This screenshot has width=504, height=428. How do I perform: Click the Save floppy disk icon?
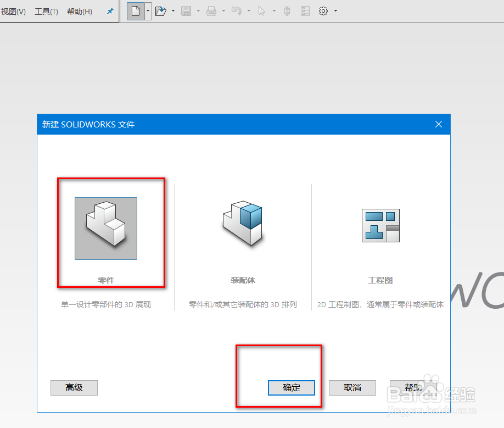coord(186,11)
